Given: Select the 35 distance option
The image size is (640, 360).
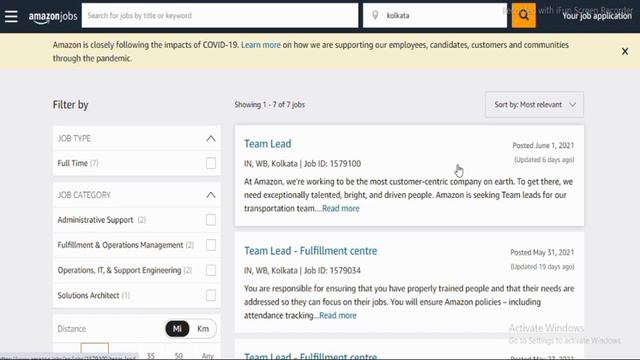Looking at the screenshot, I should [x=151, y=356].
